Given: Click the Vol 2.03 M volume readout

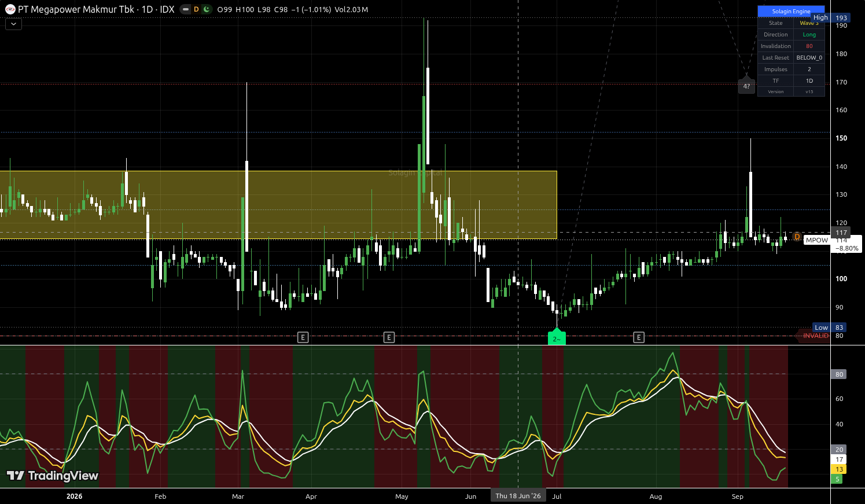Looking at the screenshot, I should (x=351, y=9).
